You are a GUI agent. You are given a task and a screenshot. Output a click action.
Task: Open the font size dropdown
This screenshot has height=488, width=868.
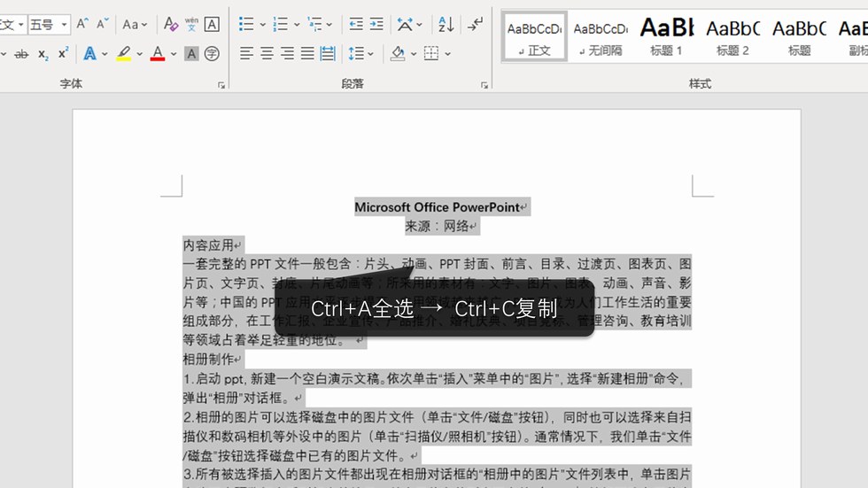pos(65,25)
